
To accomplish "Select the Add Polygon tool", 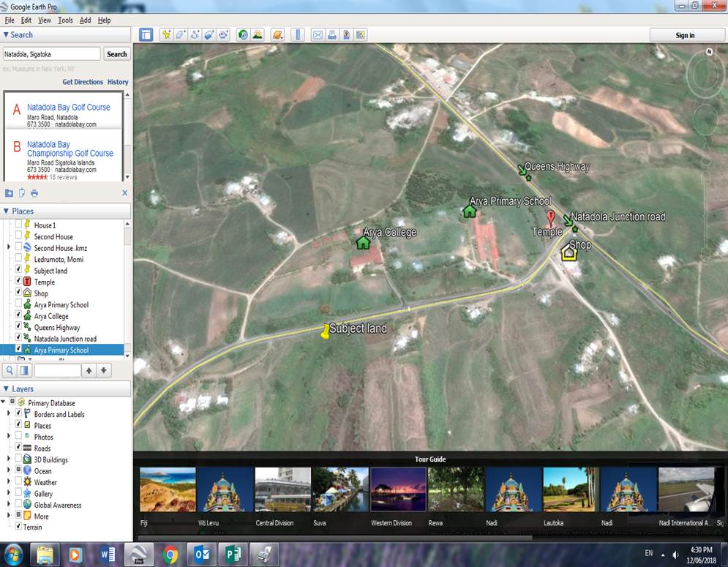I will (181, 34).
